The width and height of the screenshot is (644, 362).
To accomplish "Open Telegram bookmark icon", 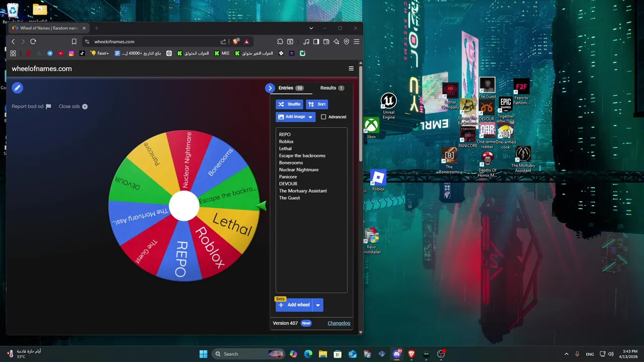I will pyautogui.click(x=50, y=53).
